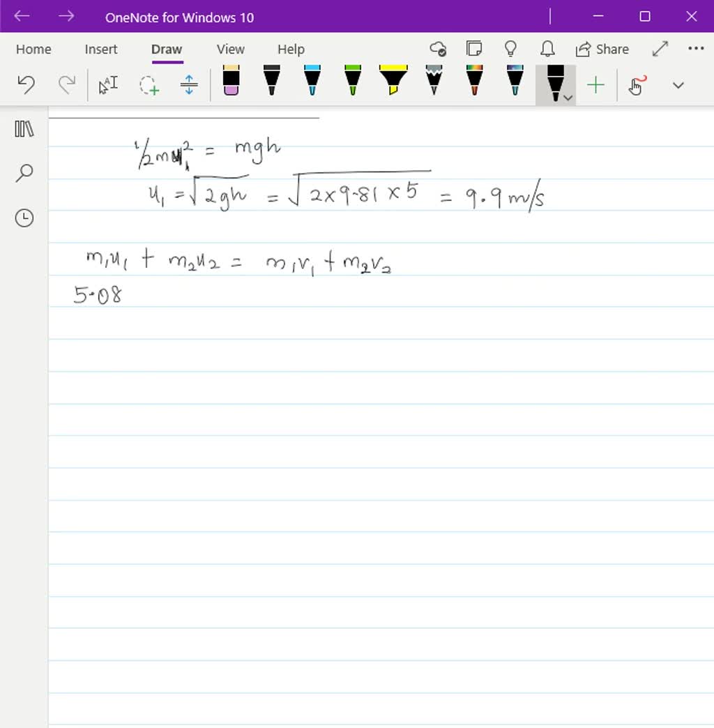Open the three-dot more options menu

tap(696, 49)
